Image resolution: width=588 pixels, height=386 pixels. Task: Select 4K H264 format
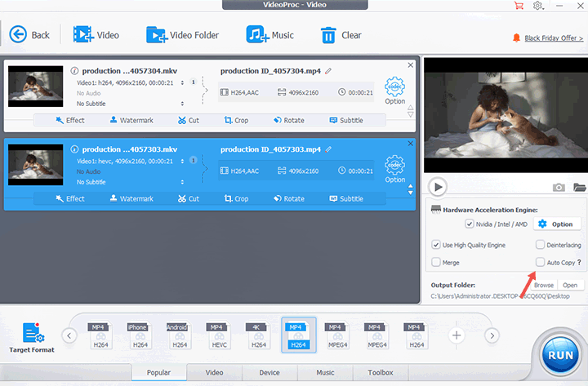(x=258, y=335)
